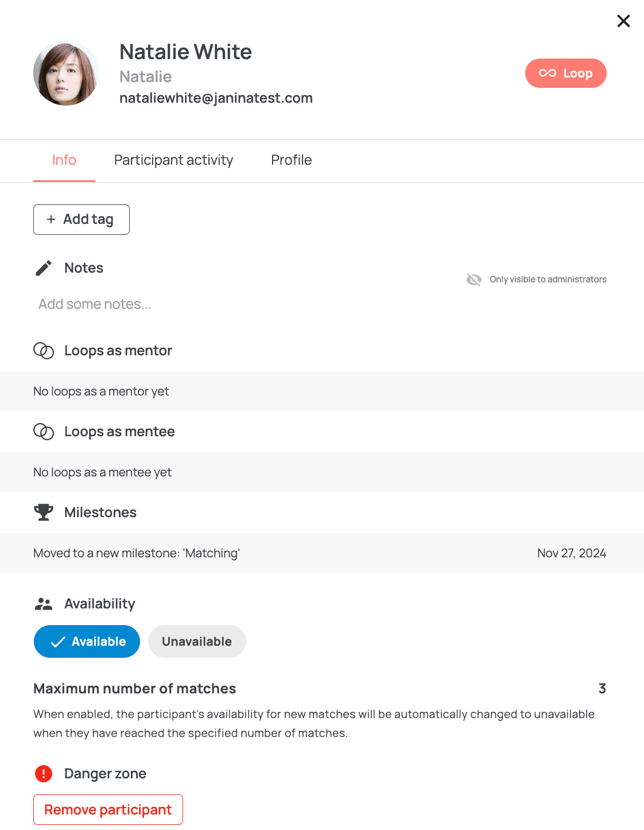The image size is (644, 830).
Task: Click the Milestones trophy icon
Action: tap(44, 512)
